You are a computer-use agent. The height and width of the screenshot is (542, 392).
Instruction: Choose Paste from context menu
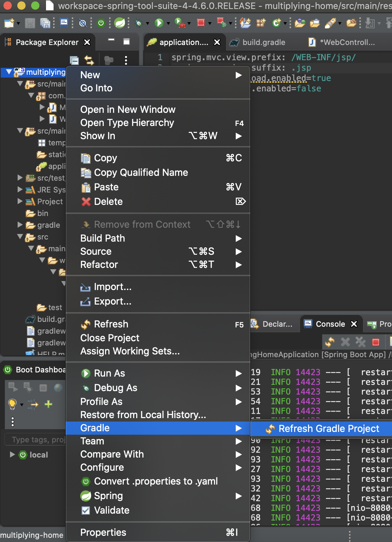click(158, 187)
